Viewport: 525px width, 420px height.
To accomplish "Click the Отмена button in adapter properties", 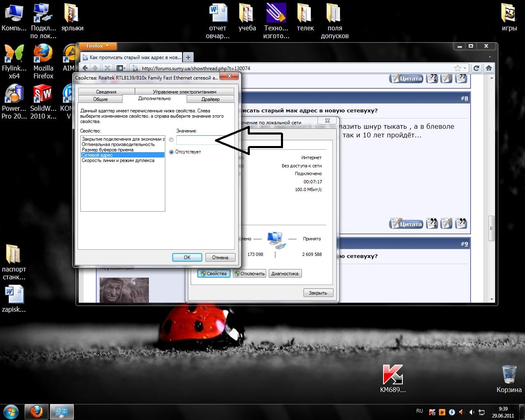I will pos(220,258).
